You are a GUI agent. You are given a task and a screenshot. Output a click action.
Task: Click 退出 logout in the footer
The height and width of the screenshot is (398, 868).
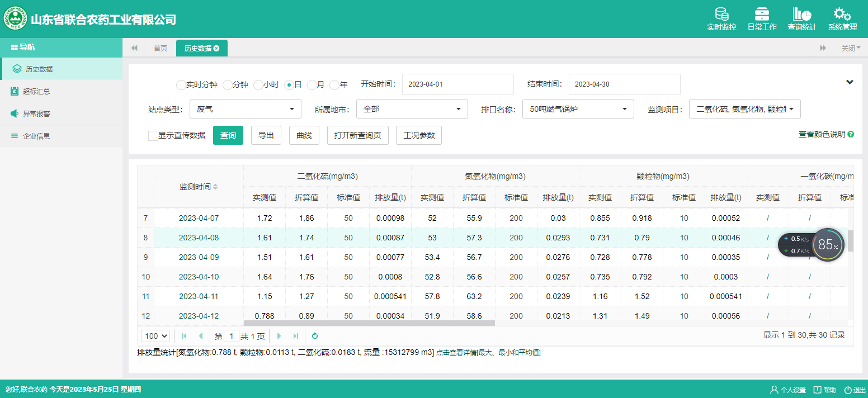855,390
